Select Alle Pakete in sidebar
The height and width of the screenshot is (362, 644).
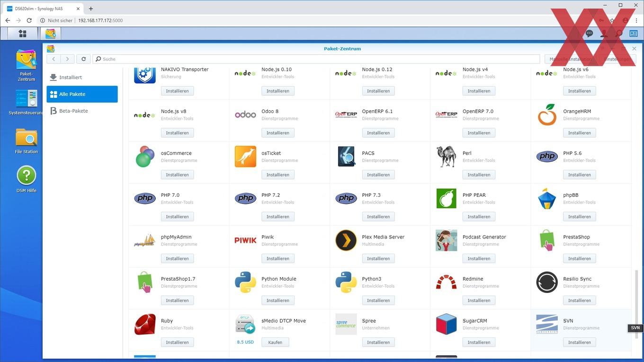[x=82, y=94]
